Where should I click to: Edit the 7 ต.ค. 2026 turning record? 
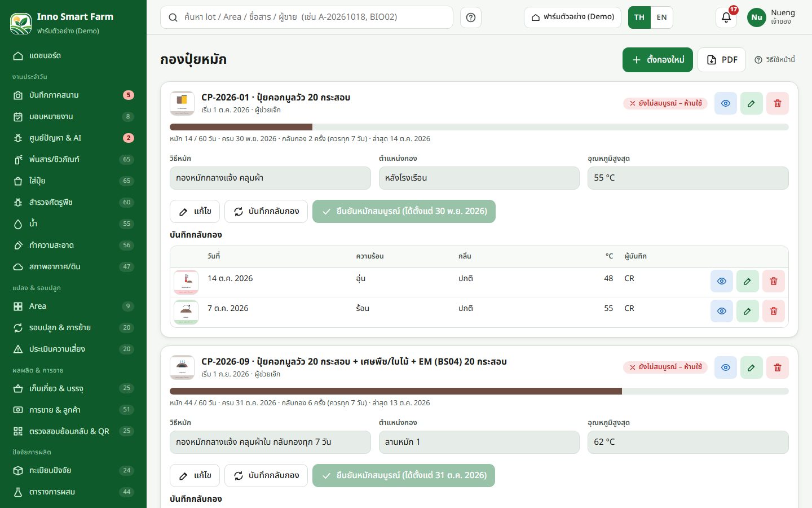point(748,311)
